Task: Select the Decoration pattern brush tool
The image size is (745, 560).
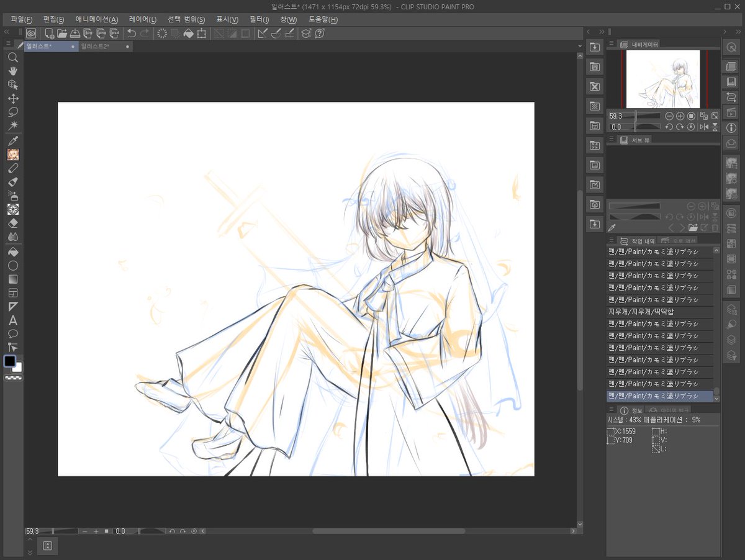Action: (x=12, y=209)
